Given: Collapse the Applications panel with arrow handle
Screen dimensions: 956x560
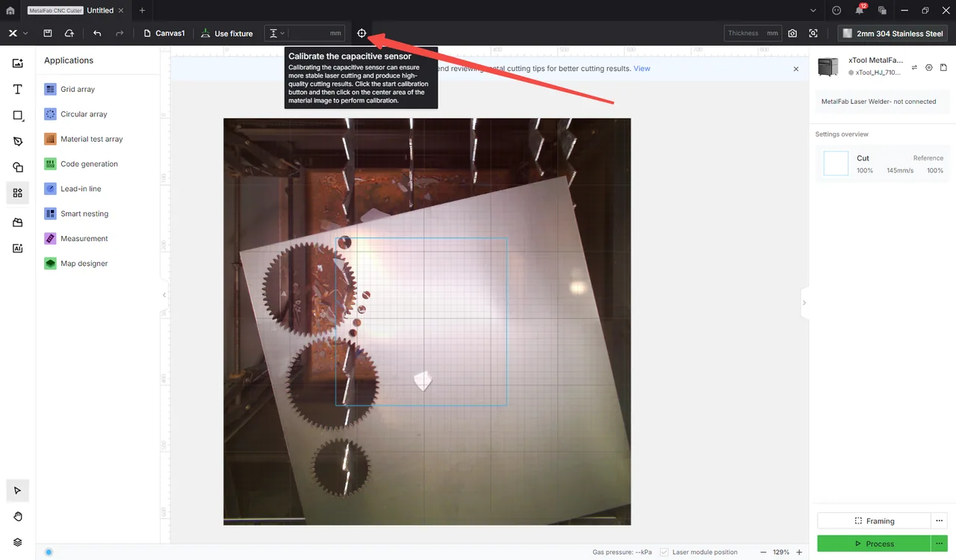Looking at the screenshot, I should point(164,295).
